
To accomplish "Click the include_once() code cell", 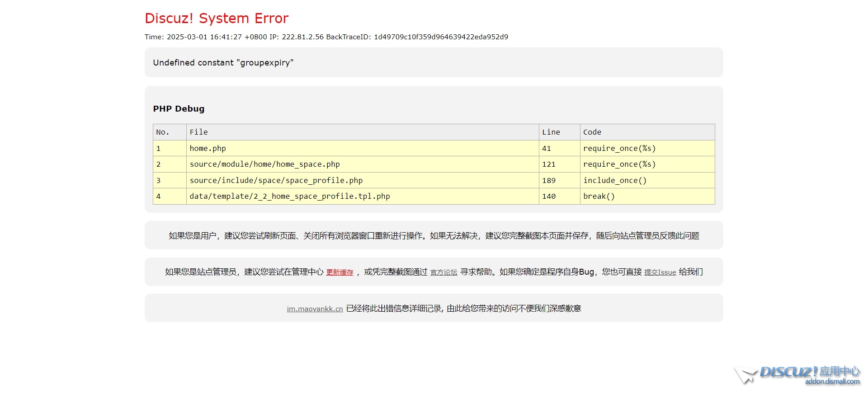I will tap(647, 180).
